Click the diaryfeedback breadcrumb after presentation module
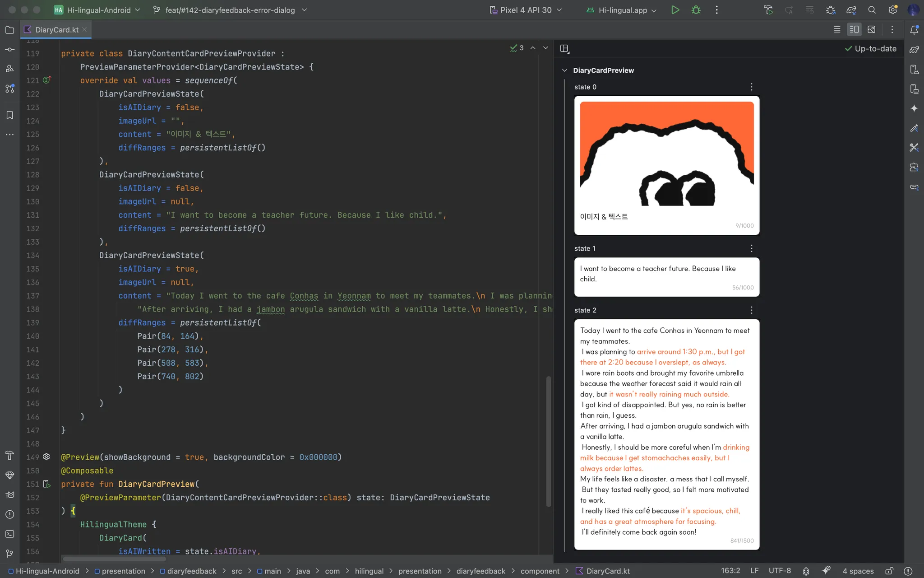This screenshot has height=578, width=924. tap(188, 571)
